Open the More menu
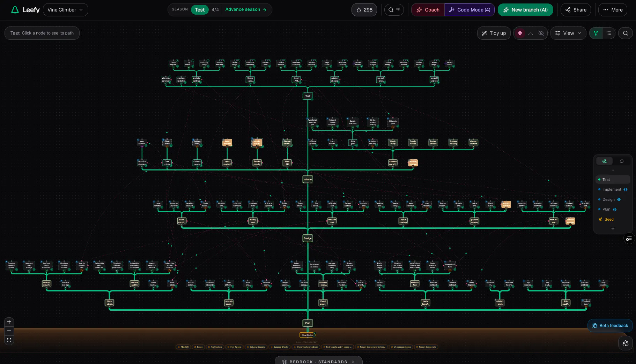This screenshot has width=636, height=364. (613, 10)
